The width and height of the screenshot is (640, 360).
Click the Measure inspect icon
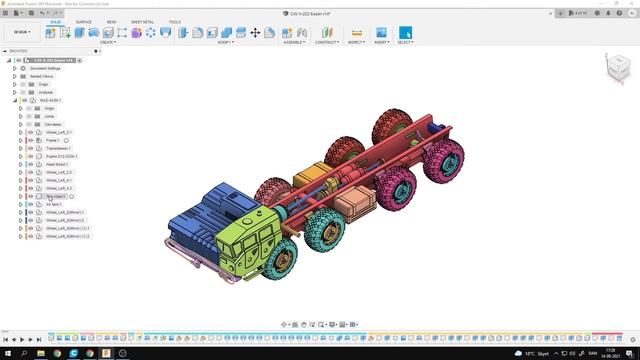[x=357, y=33]
